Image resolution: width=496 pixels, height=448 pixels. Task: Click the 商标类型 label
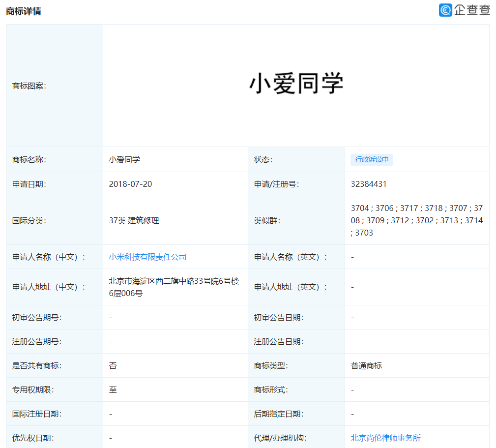[271, 366]
